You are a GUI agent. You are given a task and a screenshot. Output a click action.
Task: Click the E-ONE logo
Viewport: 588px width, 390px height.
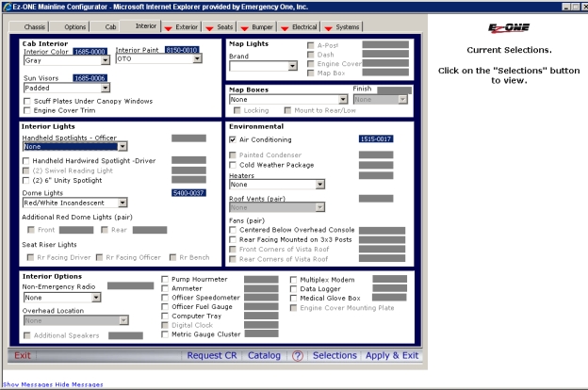pos(509,27)
